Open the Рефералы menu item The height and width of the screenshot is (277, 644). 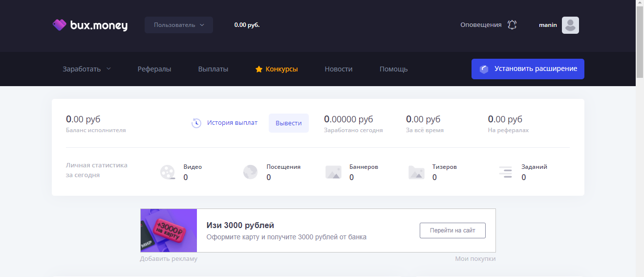[x=154, y=69]
